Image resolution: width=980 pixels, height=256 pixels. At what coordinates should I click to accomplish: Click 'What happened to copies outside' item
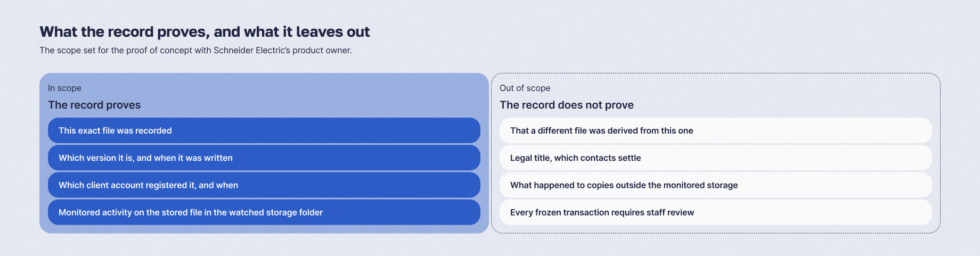(x=716, y=185)
